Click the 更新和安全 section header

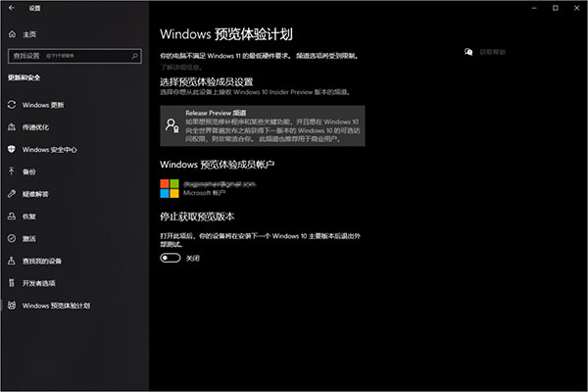point(24,77)
